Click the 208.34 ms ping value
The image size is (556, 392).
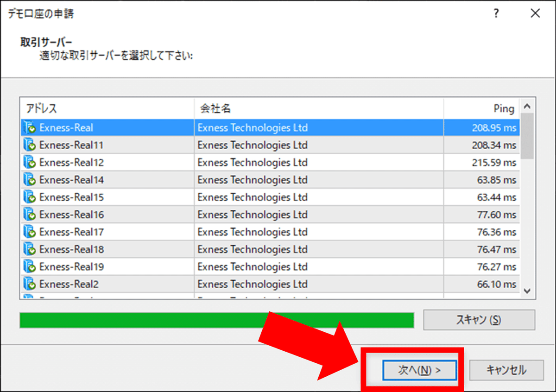494,145
